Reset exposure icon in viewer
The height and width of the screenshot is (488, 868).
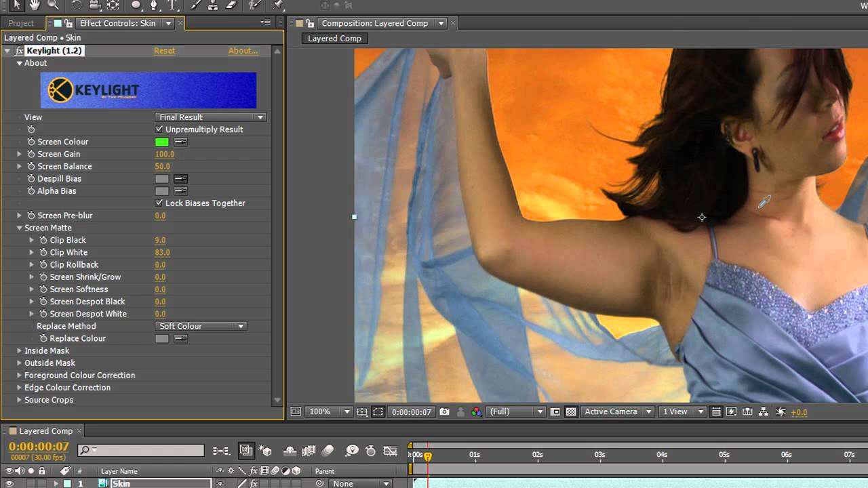click(x=781, y=411)
